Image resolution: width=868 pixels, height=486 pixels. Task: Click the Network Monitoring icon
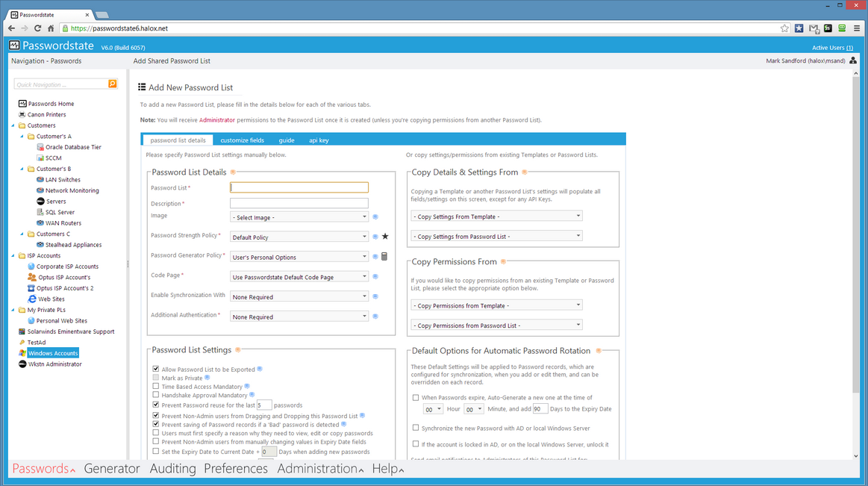click(x=40, y=190)
